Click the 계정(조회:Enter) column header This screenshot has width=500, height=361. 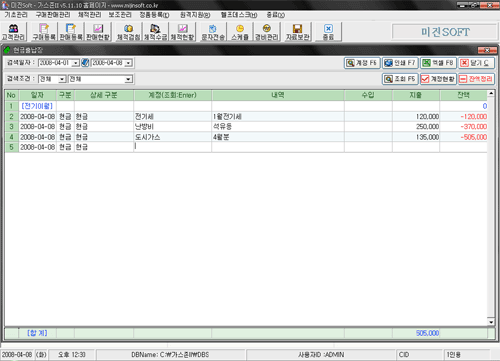click(x=173, y=95)
